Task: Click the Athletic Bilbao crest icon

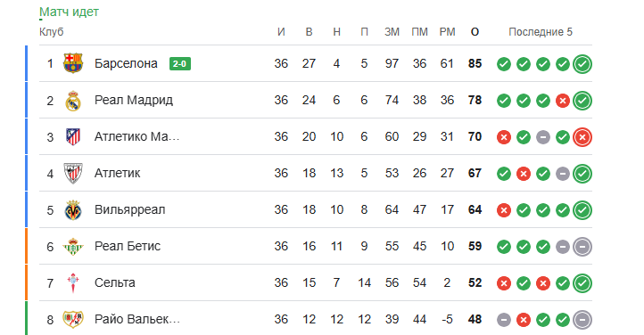Action: [73, 173]
